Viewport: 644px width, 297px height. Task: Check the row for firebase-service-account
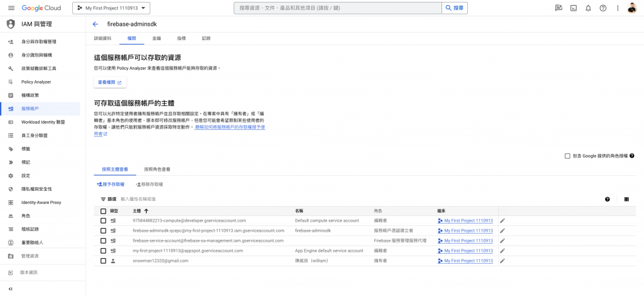pos(103,240)
